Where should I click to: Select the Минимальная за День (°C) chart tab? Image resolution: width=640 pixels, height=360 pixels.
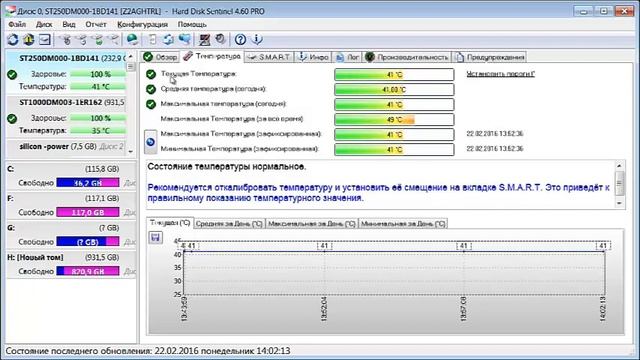(x=403, y=224)
